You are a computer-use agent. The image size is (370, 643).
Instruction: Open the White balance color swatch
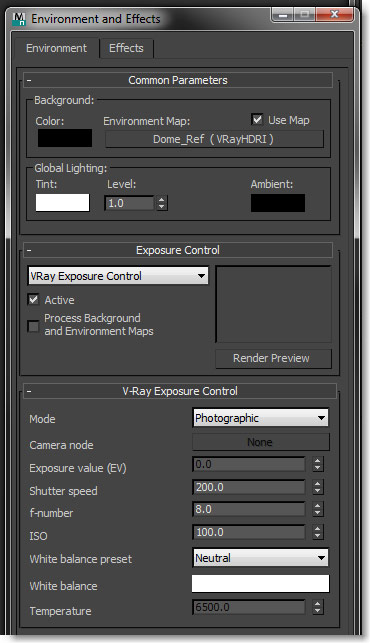pyautogui.click(x=260, y=584)
